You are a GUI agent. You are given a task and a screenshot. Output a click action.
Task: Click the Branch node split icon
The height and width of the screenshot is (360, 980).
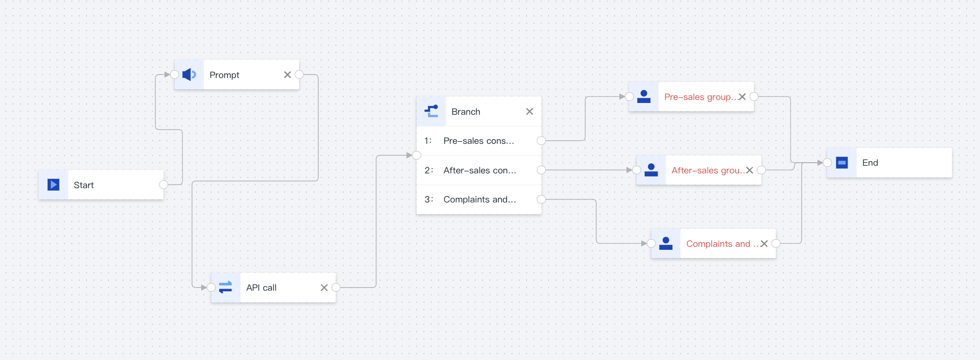pyautogui.click(x=430, y=111)
